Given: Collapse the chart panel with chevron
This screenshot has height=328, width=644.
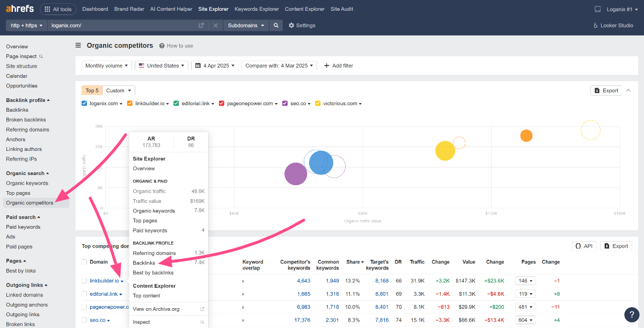Looking at the screenshot, I should coord(628,90).
